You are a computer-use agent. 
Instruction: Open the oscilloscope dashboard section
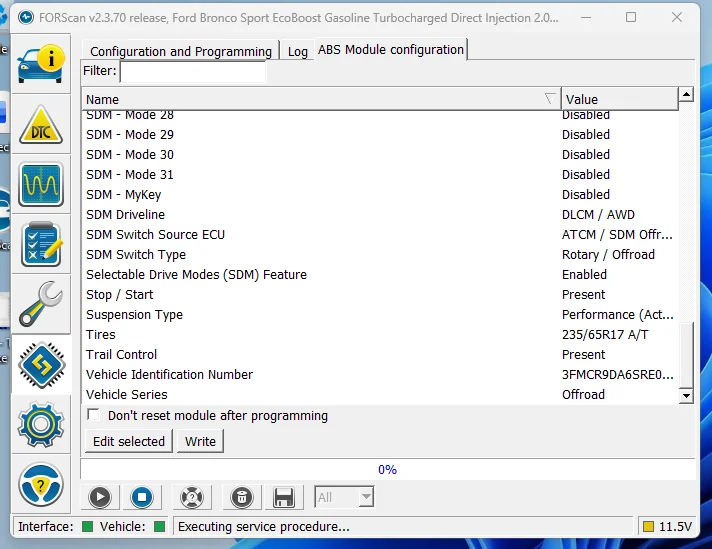click(40, 185)
